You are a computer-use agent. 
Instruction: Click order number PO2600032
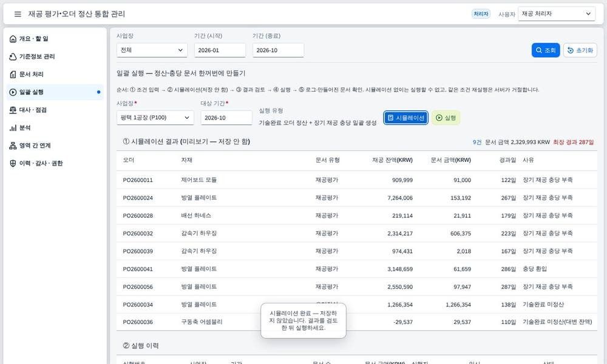coord(138,233)
